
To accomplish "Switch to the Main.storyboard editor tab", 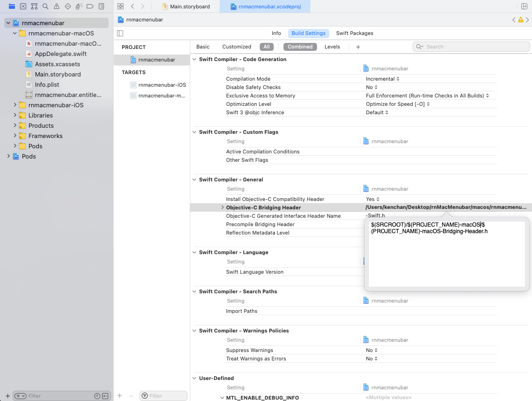I will (x=186, y=7).
